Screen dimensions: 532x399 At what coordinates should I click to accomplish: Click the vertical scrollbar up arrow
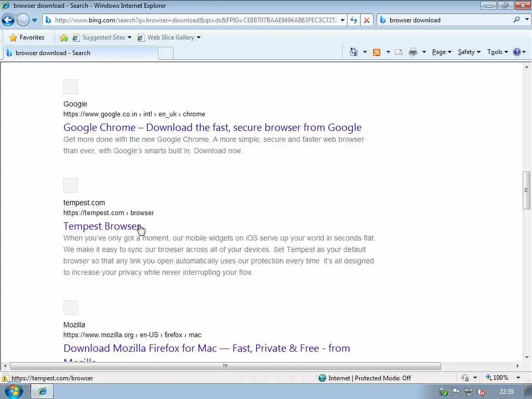(x=527, y=67)
